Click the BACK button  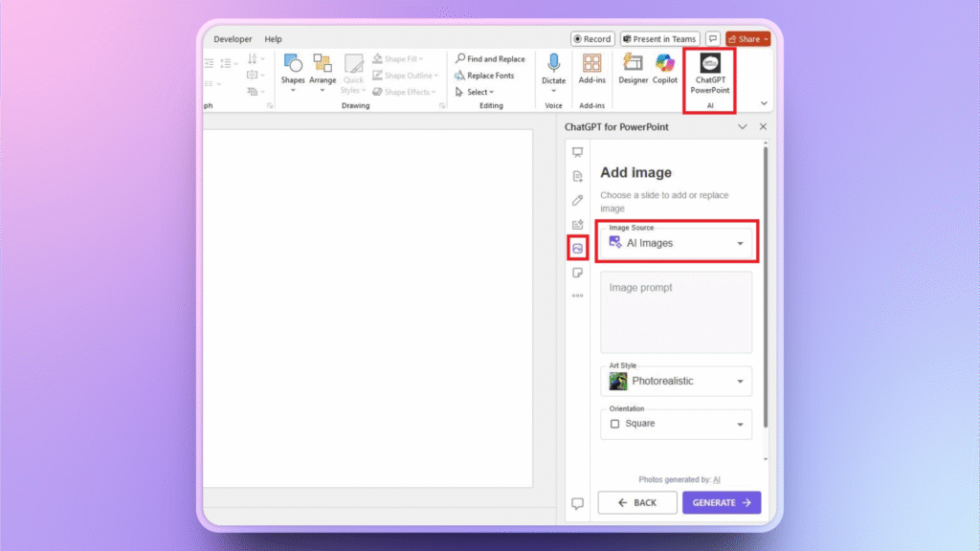tap(637, 502)
